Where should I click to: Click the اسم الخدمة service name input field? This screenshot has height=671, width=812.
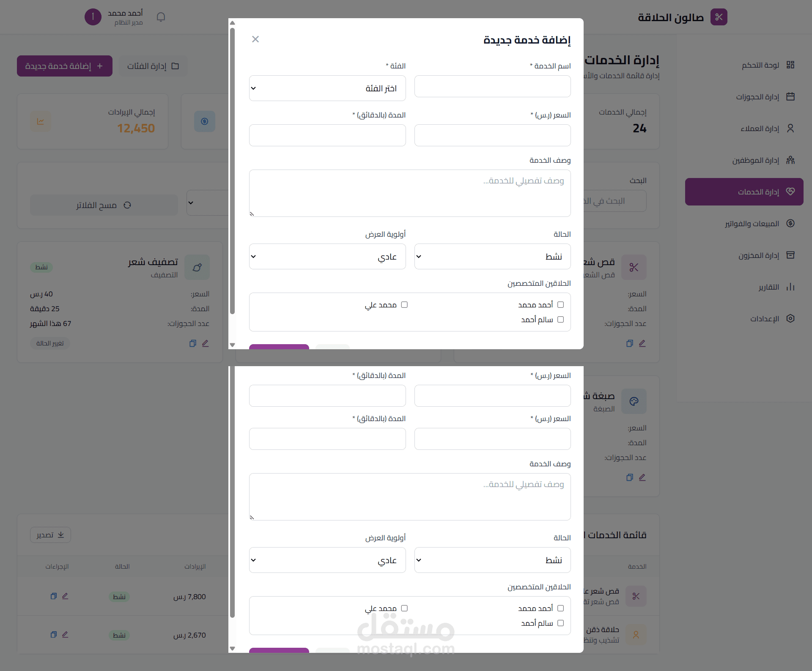click(493, 86)
